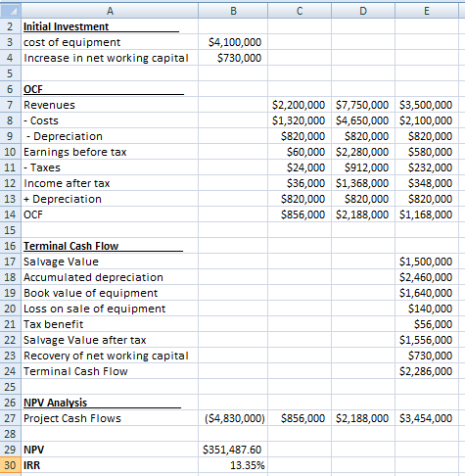Select Increase in net working capital label
The image size is (465, 476).
click(x=106, y=58)
